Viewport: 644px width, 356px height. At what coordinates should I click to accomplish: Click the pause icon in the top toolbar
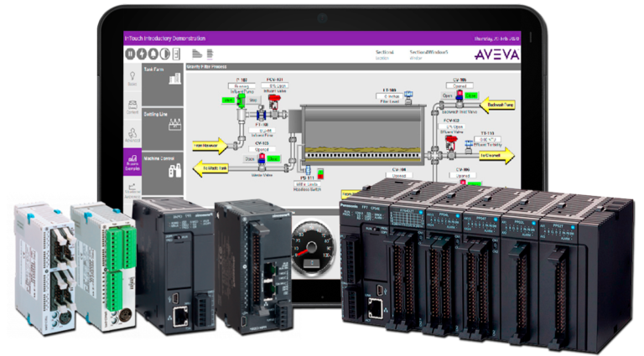pyautogui.click(x=130, y=53)
